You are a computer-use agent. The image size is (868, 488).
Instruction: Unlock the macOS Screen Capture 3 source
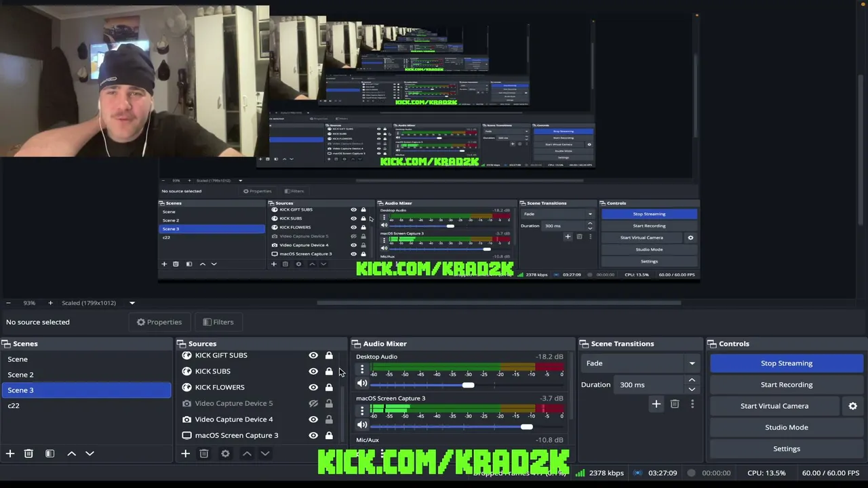click(x=329, y=435)
